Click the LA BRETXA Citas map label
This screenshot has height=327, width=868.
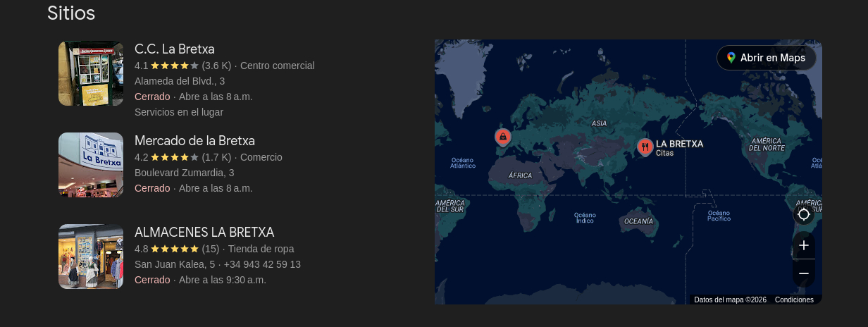(679, 147)
